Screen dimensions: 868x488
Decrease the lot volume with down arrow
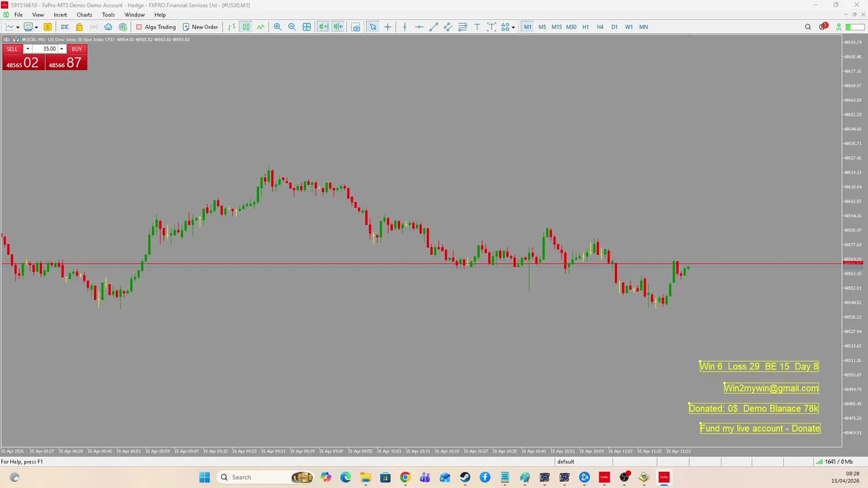27,49
